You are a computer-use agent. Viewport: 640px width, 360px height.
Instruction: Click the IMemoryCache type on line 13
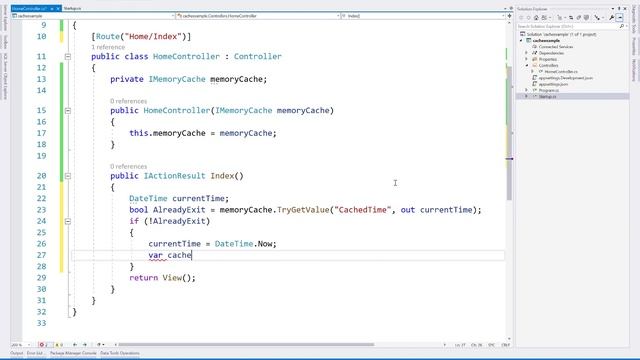[177, 79]
